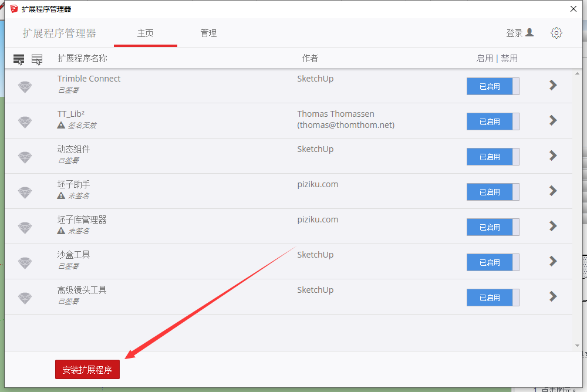Screen dimensions: 587x392
Task: Select all extensions icon in header
Action: (19, 59)
